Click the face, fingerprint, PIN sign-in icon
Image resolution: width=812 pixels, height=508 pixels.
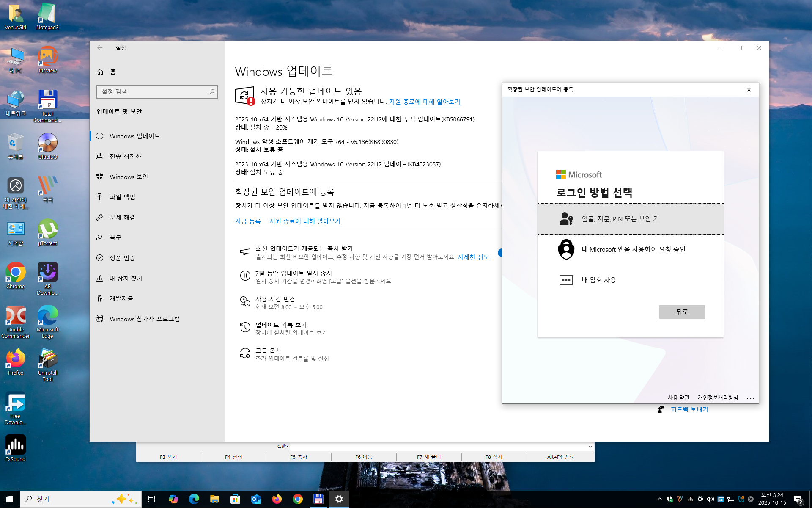566,219
